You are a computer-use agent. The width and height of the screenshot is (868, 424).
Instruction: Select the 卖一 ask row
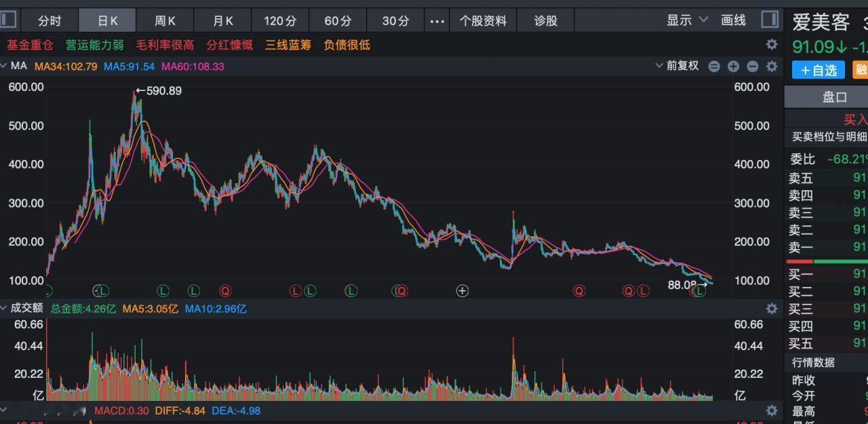827,247
